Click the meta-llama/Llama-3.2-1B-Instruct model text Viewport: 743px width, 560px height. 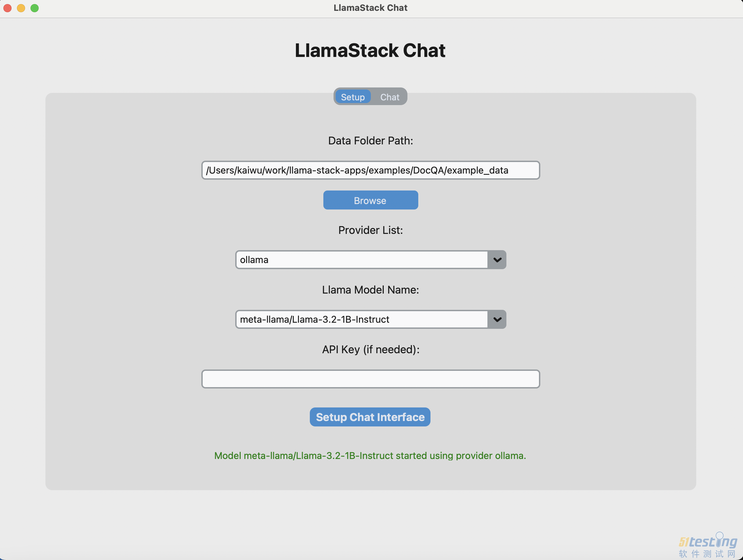tap(315, 319)
